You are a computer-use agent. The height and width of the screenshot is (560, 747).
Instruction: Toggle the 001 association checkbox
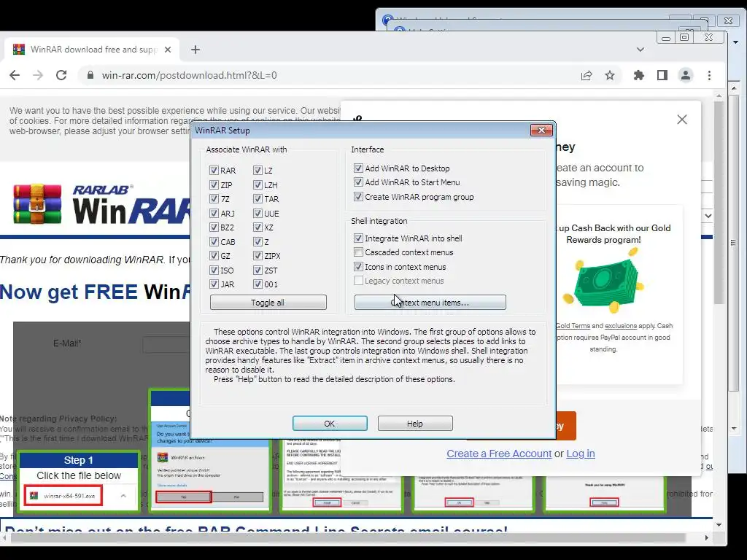258,284
